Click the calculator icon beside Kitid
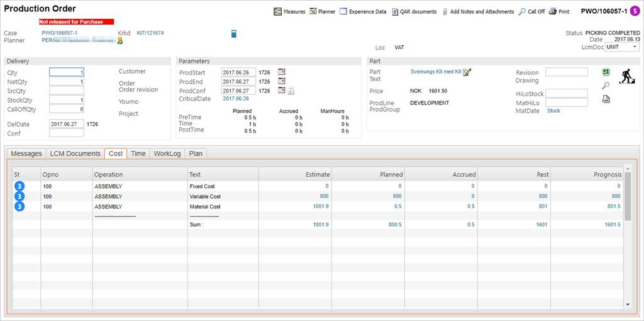 tap(234, 33)
